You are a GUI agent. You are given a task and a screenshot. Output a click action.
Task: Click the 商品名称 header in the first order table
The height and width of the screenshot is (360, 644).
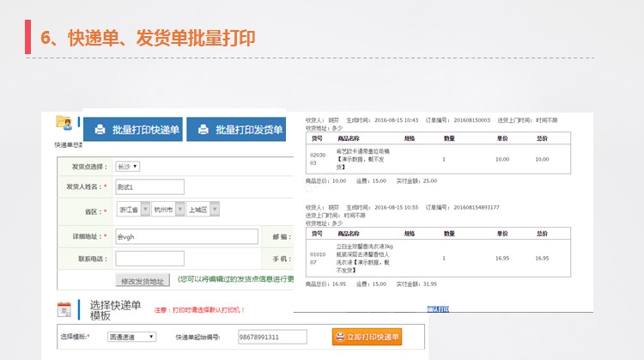pyautogui.click(x=348, y=137)
